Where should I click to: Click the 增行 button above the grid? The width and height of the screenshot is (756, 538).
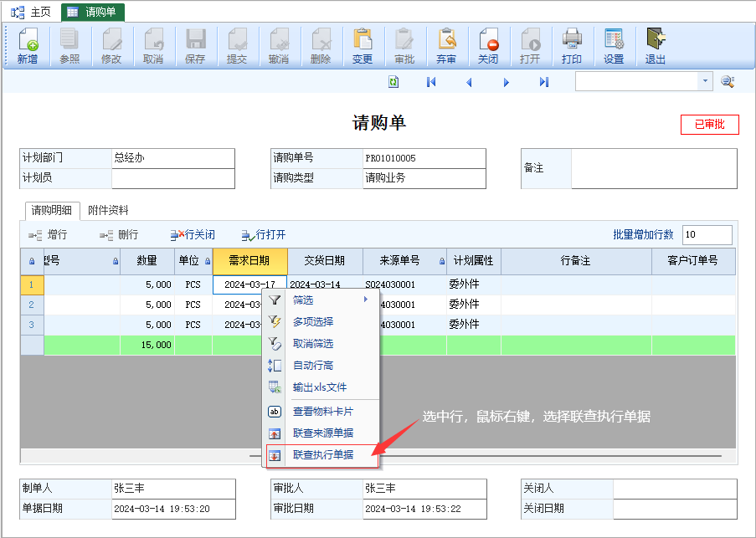point(49,235)
